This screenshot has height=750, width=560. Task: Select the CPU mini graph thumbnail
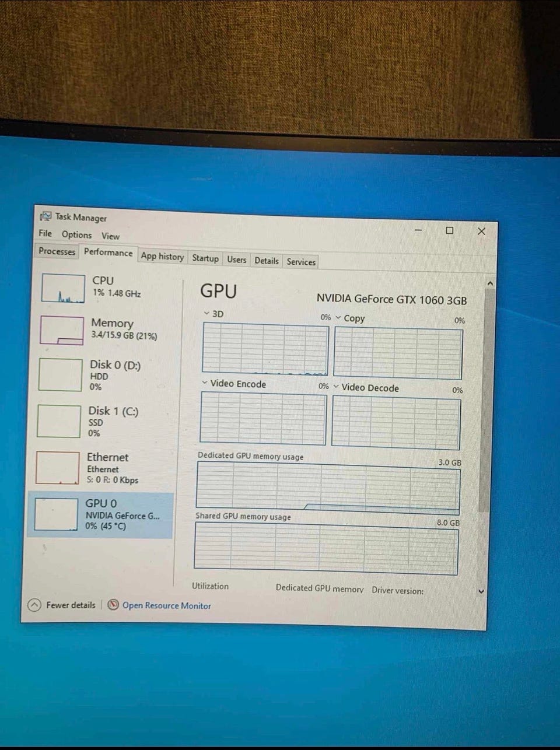[x=63, y=288]
